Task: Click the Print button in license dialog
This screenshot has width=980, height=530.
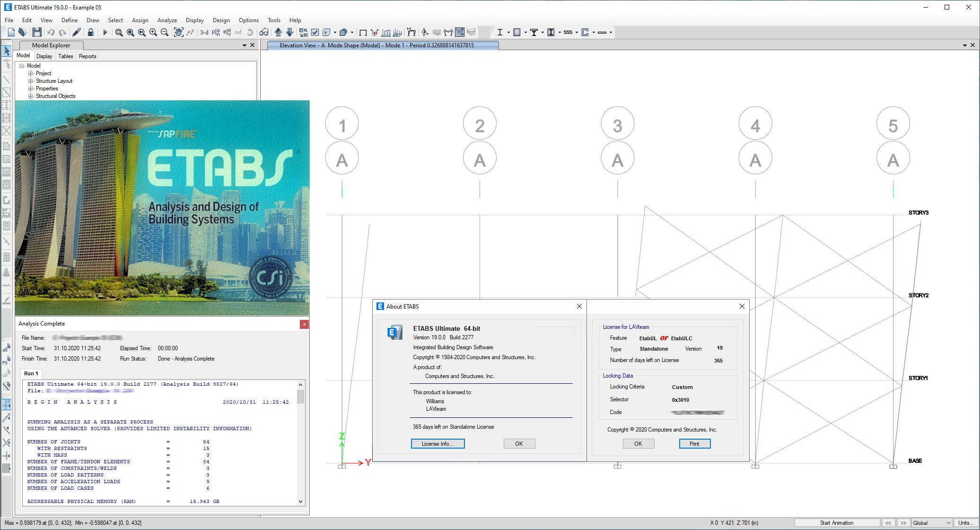Action: [694, 444]
